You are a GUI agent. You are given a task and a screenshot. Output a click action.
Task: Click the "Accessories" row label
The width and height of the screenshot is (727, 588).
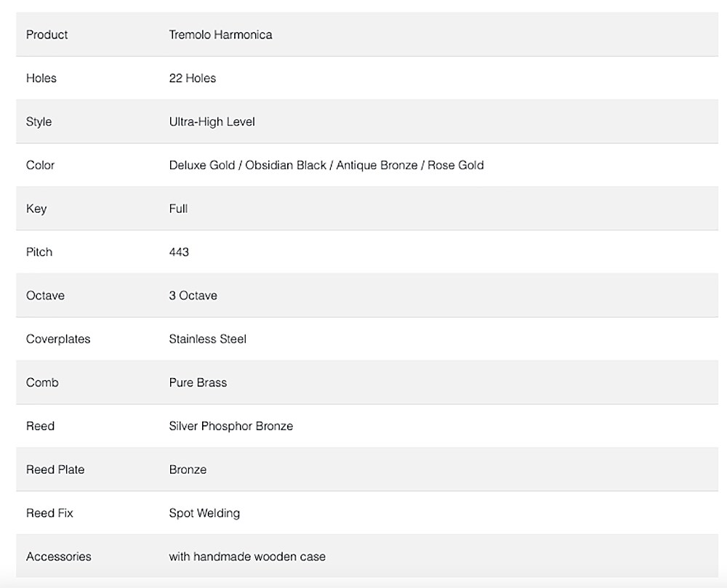coord(58,557)
